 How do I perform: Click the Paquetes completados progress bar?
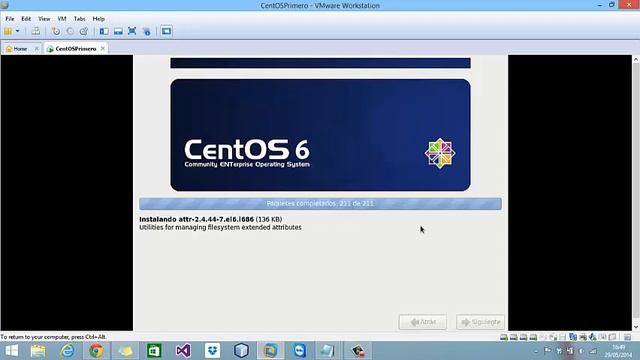pyautogui.click(x=320, y=204)
